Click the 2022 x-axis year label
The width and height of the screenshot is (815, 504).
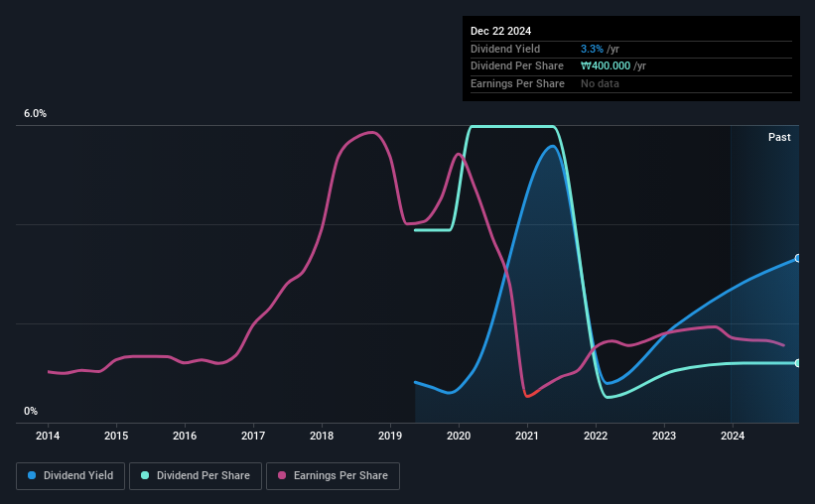[x=596, y=436]
